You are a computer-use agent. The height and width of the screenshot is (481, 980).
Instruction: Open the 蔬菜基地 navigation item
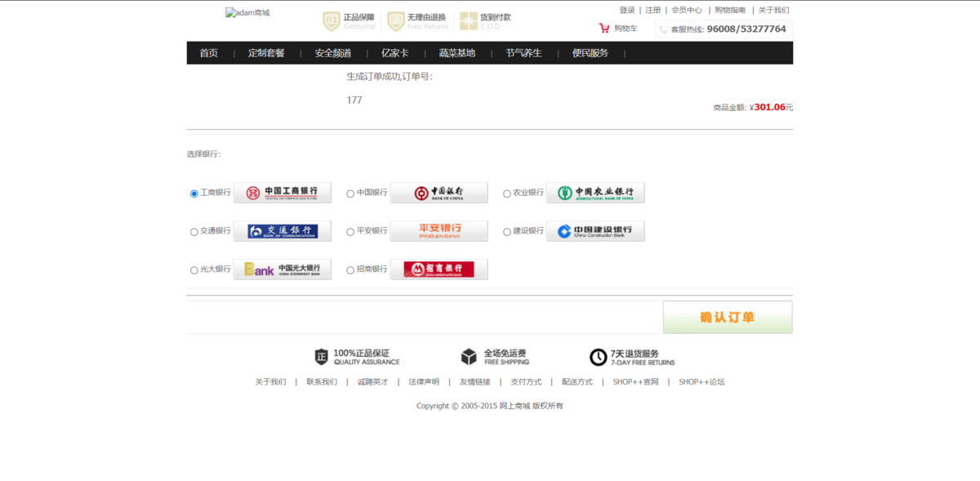[457, 53]
